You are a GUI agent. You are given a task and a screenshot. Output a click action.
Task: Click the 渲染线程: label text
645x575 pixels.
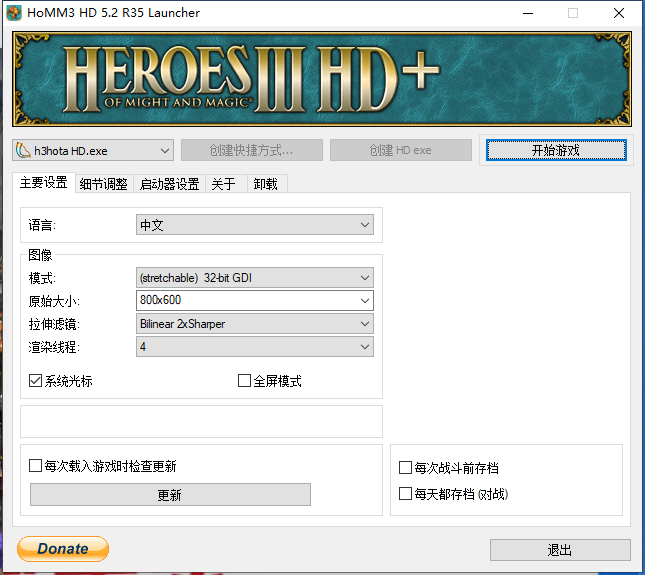coord(53,348)
